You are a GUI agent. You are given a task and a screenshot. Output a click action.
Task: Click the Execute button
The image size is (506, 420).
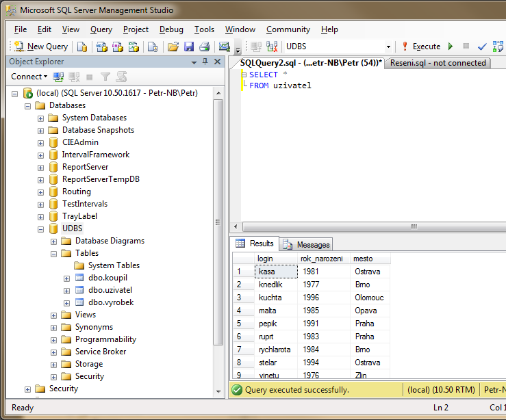pos(421,47)
